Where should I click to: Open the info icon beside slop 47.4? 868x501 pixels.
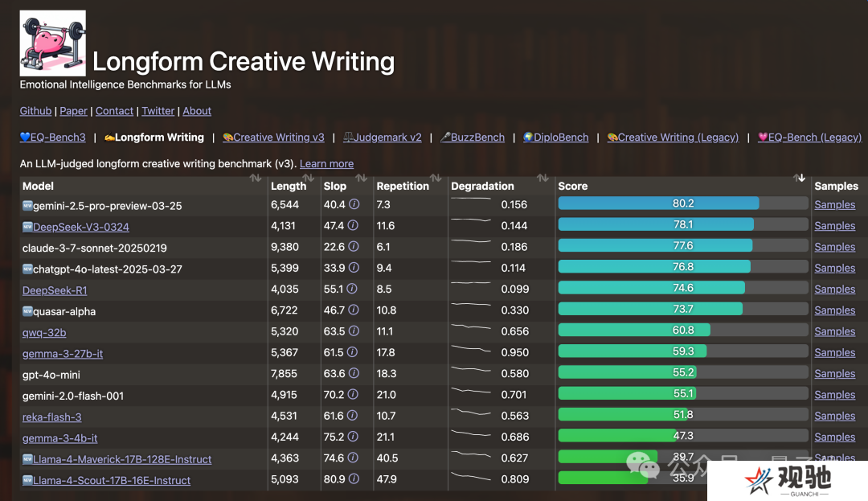click(x=353, y=225)
